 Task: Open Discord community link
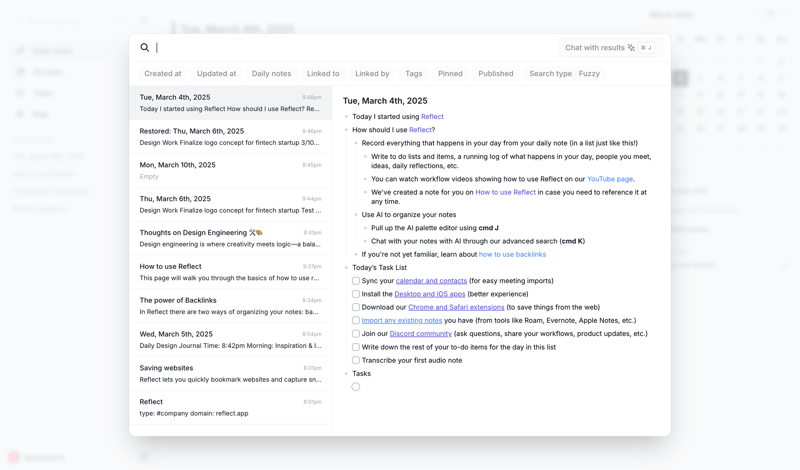pos(420,334)
